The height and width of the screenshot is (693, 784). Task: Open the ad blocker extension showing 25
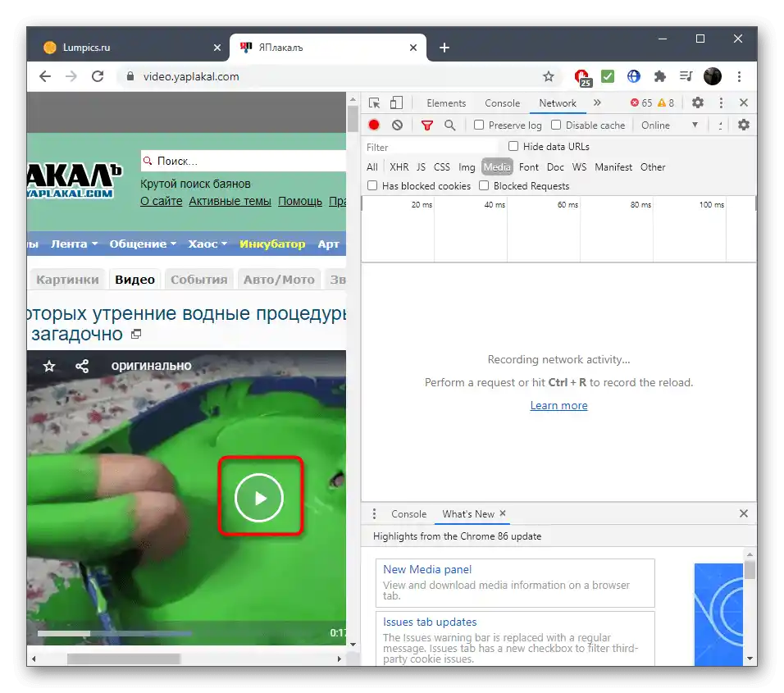tap(582, 77)
